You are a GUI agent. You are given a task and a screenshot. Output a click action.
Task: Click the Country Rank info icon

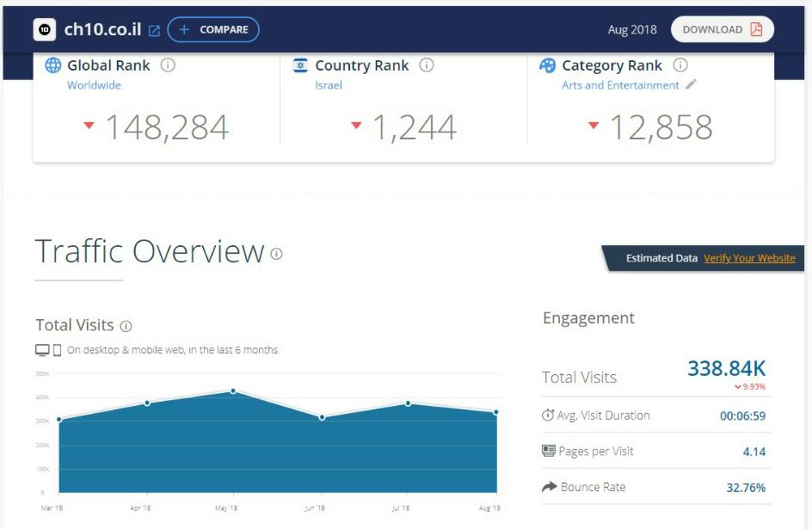click(x=427, y=65)
